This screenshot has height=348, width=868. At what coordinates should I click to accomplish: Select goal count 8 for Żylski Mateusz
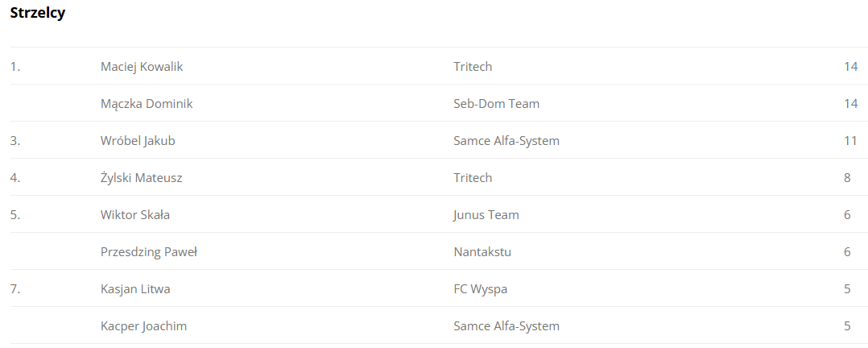(x=847, y=178)
